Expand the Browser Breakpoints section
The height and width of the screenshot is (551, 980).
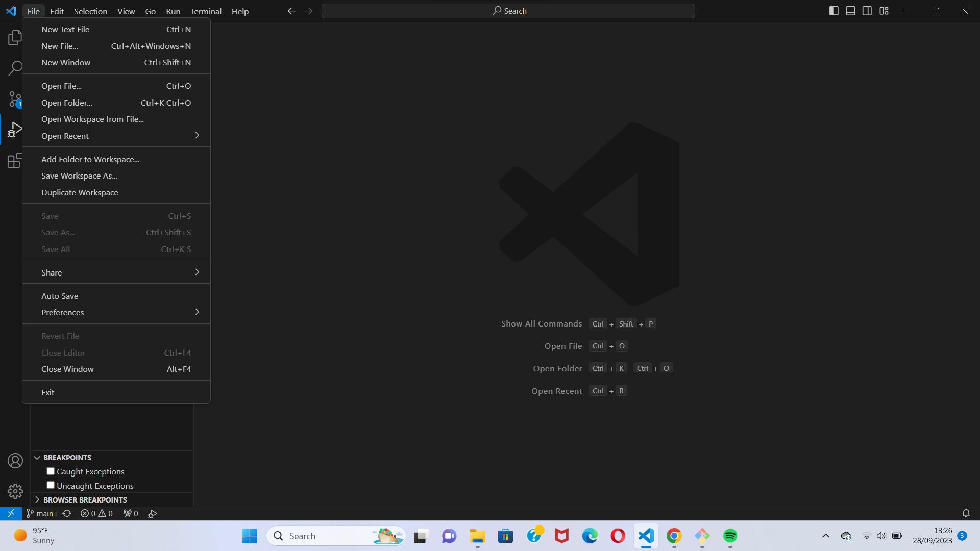click(x=37, y=500)
